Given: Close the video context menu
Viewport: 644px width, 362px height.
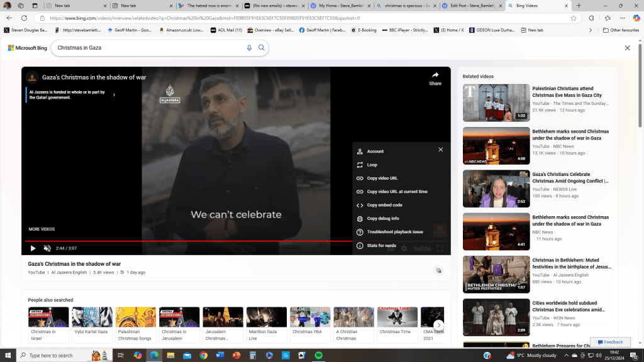Looking at the screenshot, I should 440,150.
